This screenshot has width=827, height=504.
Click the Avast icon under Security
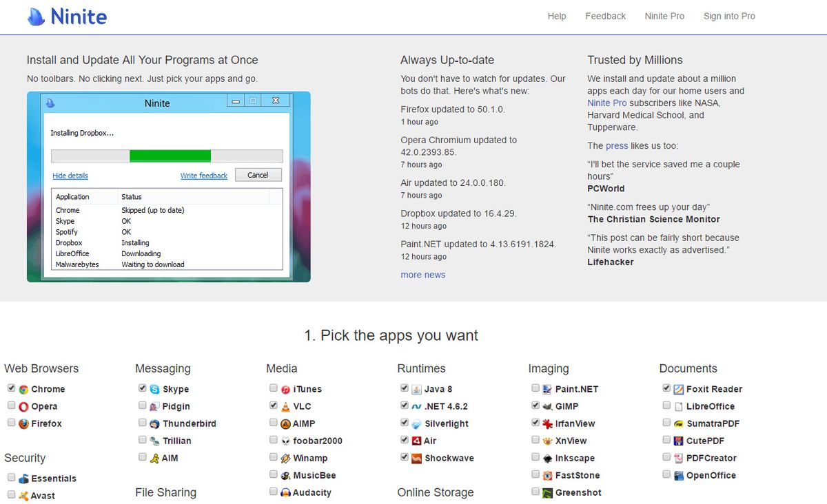[x=24, y=495]
